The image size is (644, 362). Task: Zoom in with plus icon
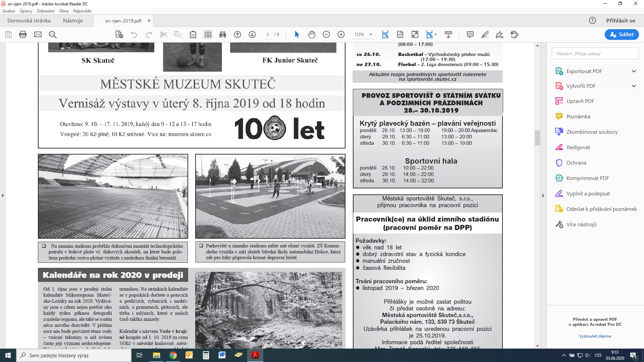click(x=341, y=35)
